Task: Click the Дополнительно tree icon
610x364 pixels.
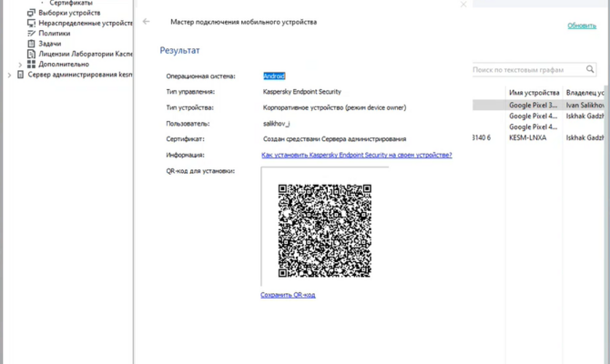Action: click(31, 64)
